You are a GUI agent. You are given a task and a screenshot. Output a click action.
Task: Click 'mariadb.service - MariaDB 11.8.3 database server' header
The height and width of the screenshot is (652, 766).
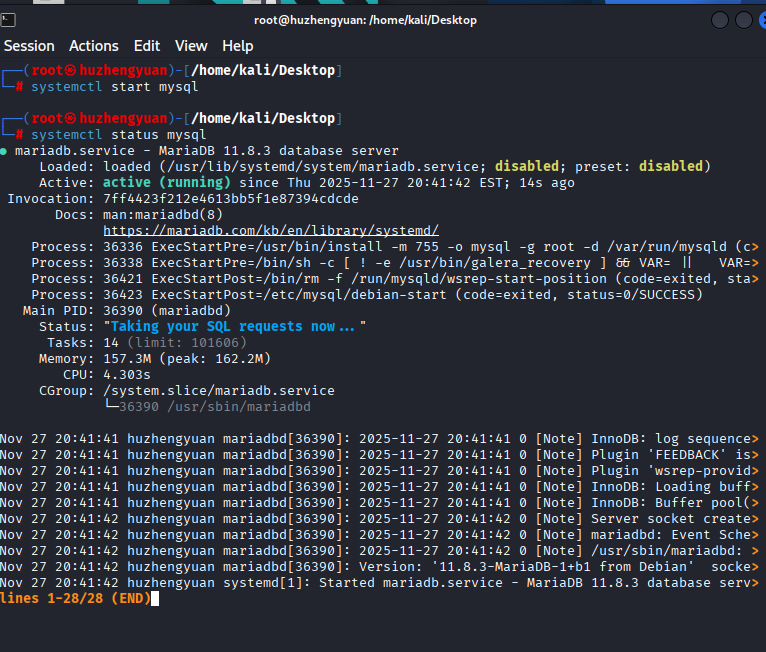[207, 151]
